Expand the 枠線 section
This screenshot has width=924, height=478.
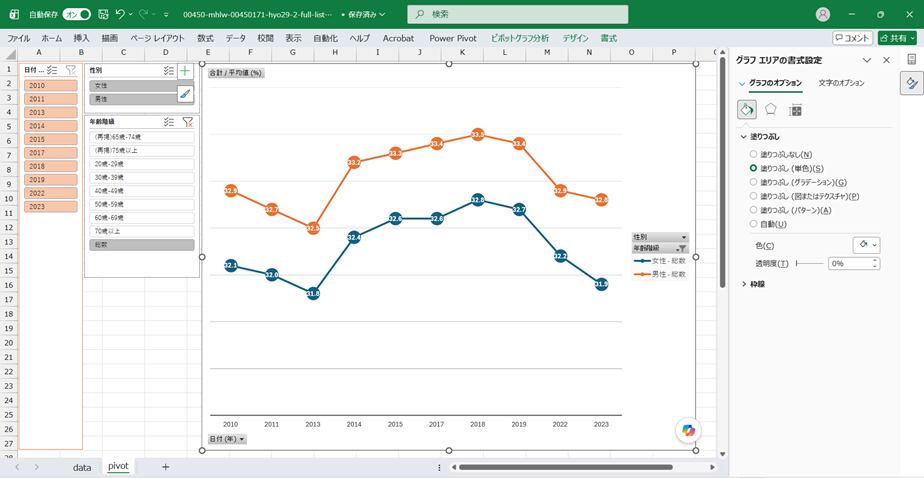754,284
